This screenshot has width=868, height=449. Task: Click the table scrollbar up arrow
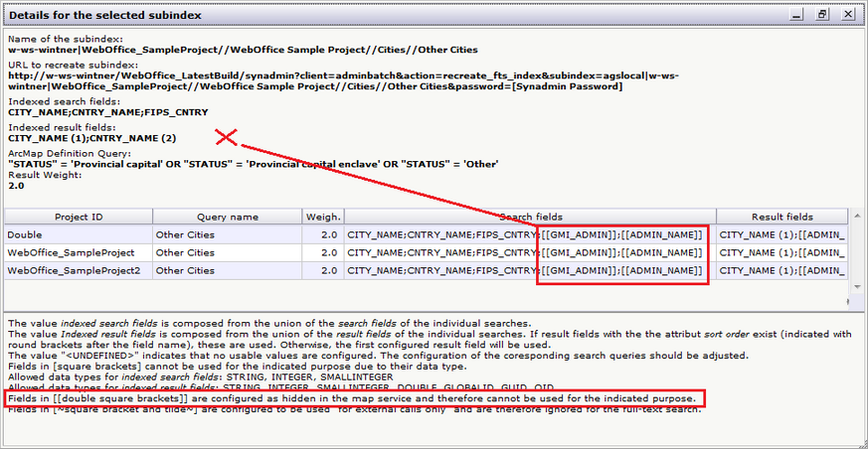click(857, 216)
